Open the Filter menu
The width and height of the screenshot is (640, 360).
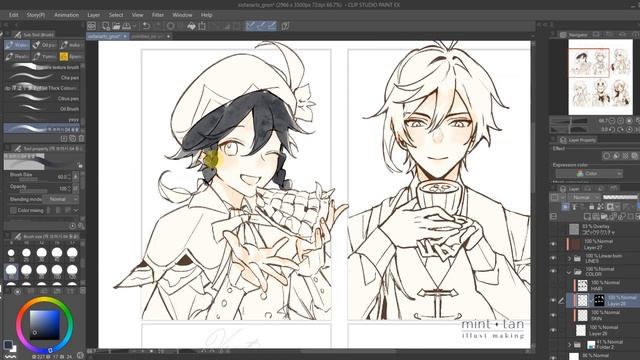pyautogui.click(x=158, y=15)
